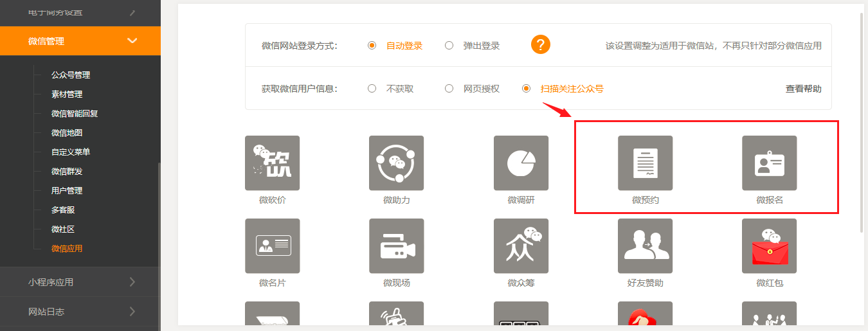
Task: Click the 微报名 ID badge icon
Action: coord(769,163)
